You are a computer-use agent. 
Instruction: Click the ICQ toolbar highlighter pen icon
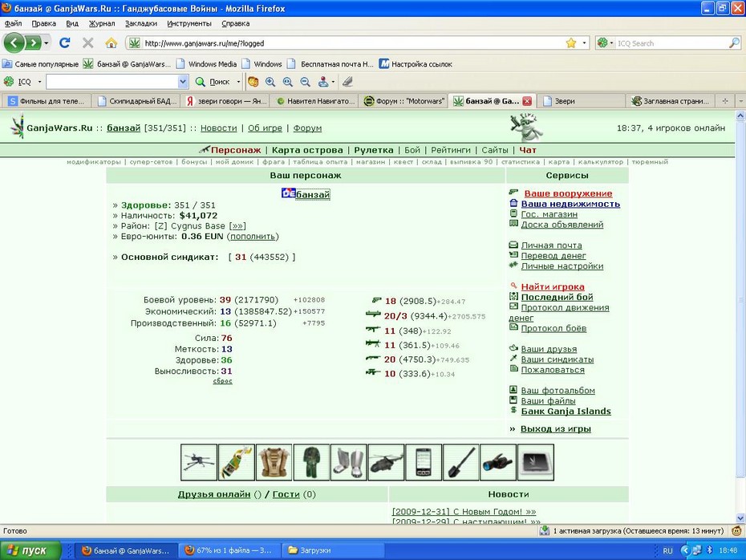tap(348, 82)
